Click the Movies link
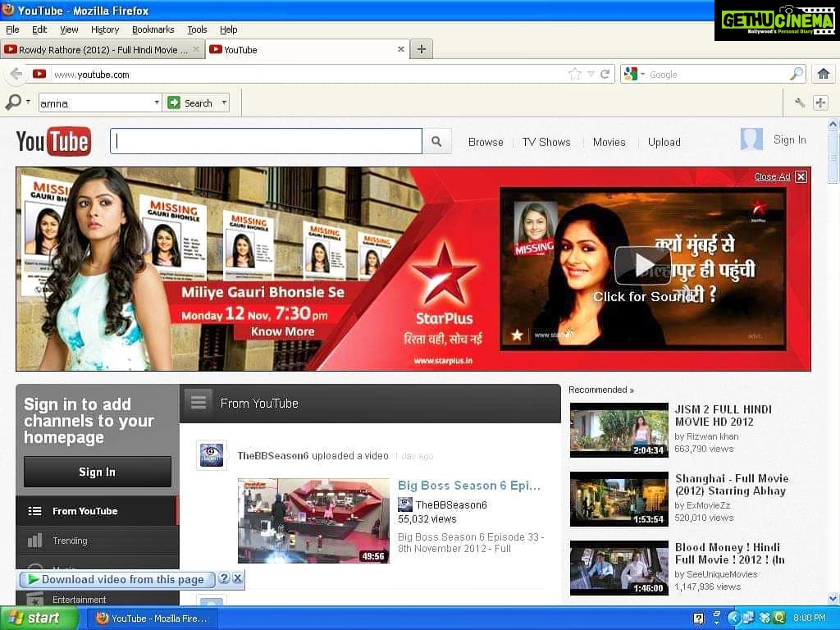Screen dimensions: 840x630 pyautogui.click(x=609, y=142)
